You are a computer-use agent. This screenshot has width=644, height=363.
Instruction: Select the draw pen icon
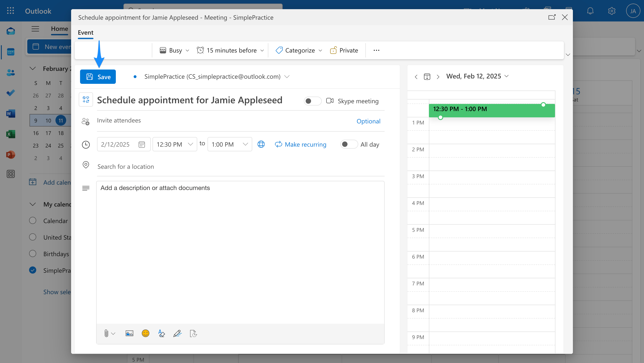coord(178,333)
